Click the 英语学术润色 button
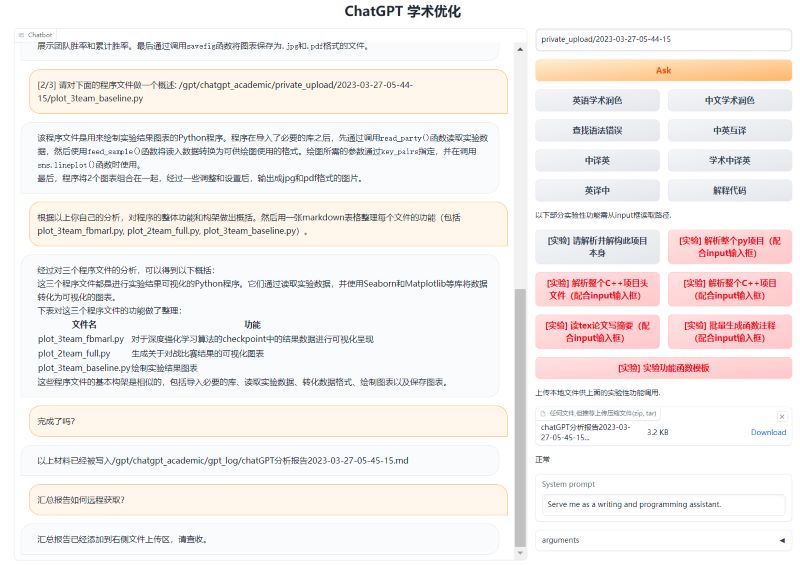 pos(597,101)
